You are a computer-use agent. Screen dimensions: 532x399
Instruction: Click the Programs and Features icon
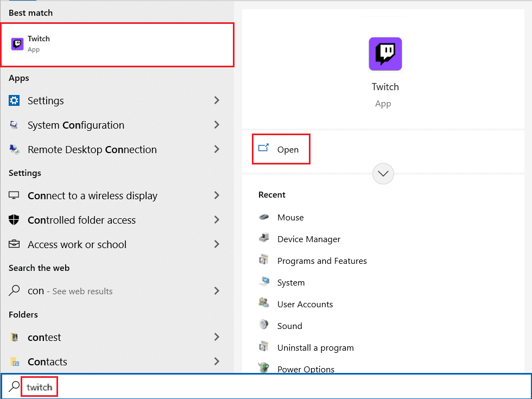(x=264, y=260)
